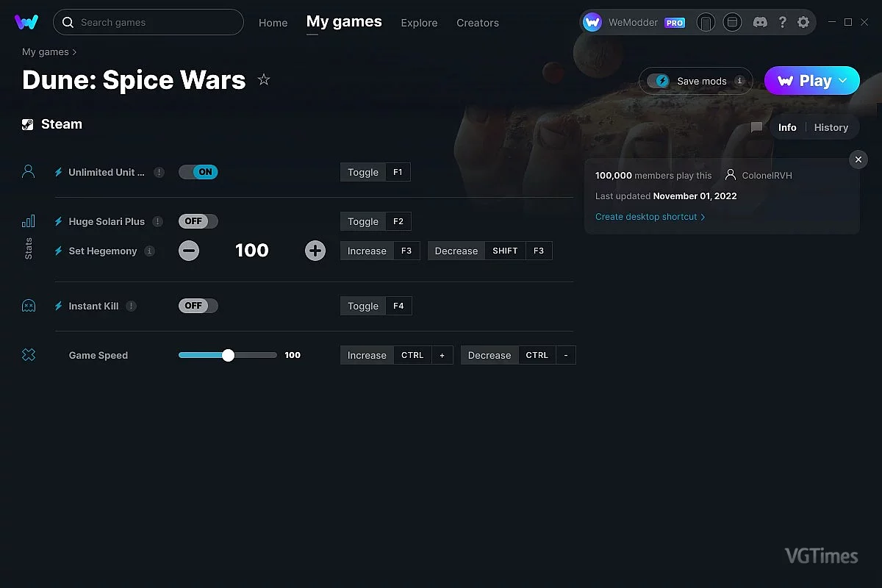Click the 'Dune: Spice Wars' title

coord(134,79)
